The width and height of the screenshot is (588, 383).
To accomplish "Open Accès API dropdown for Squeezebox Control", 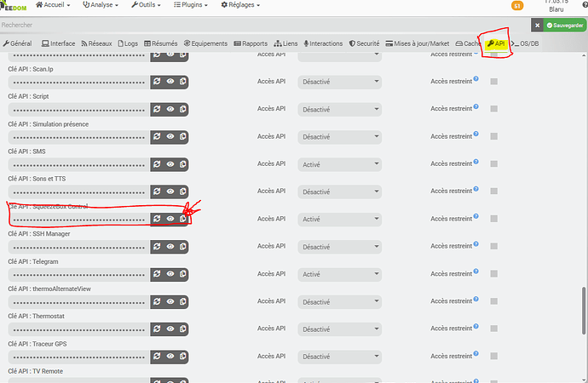I will click(339, 219).
